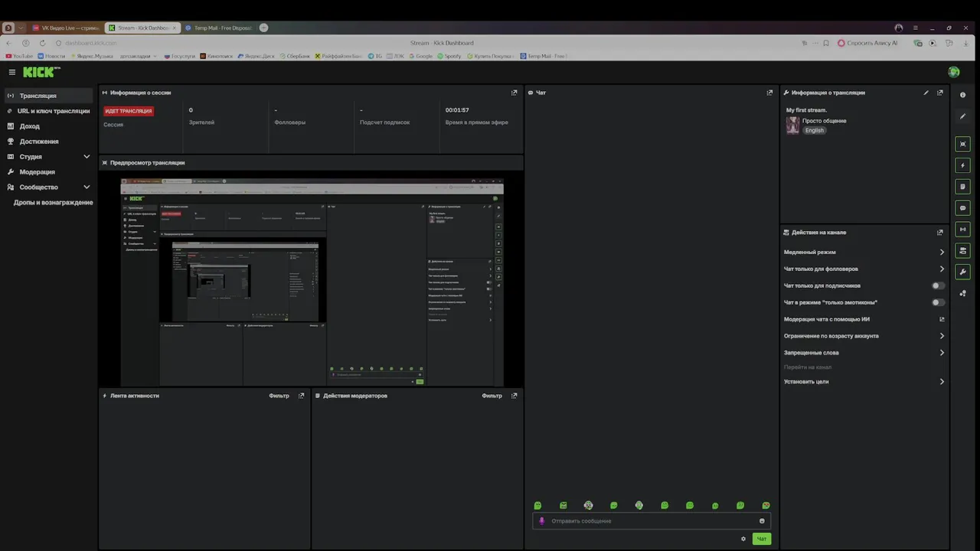Click the 00:01:57 live time value
This screenshot has width=980, height=551.
tap(457, 110)
